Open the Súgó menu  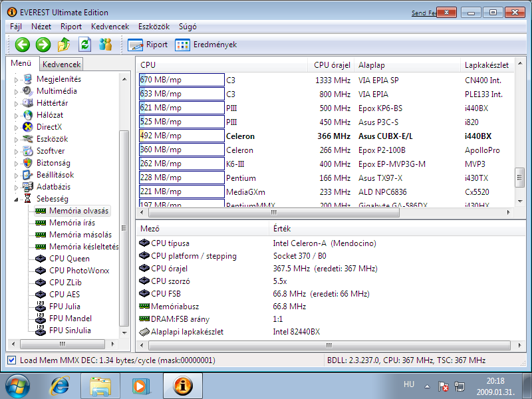pyautogui.click(x=188, y=27)
